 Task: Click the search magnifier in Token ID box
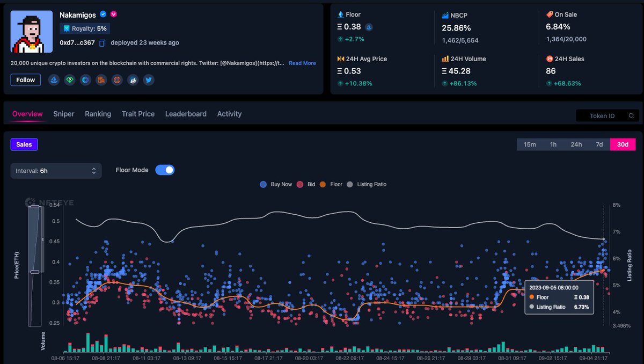click(632, 116)
